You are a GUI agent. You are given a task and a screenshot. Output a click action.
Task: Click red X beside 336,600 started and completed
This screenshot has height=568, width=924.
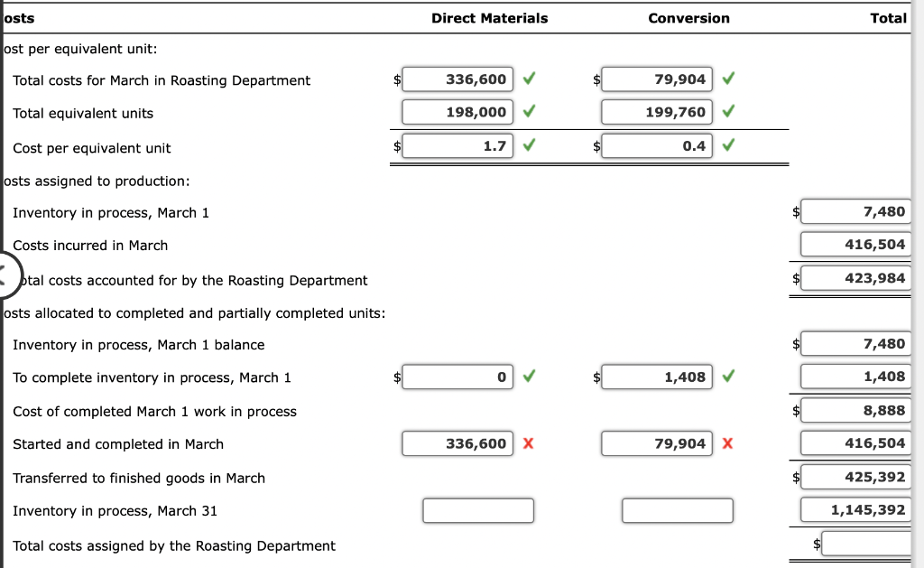[x=528, y=443]
